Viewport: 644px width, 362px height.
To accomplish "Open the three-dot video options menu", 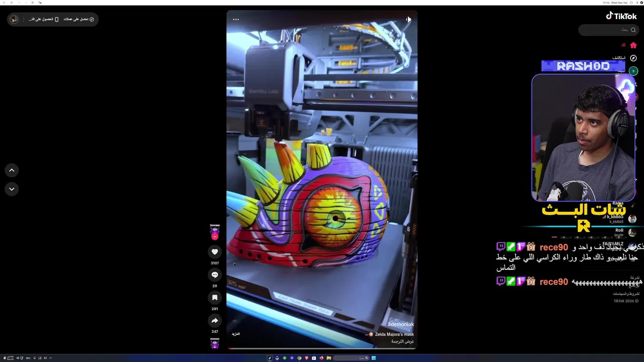I will [235, 19].
